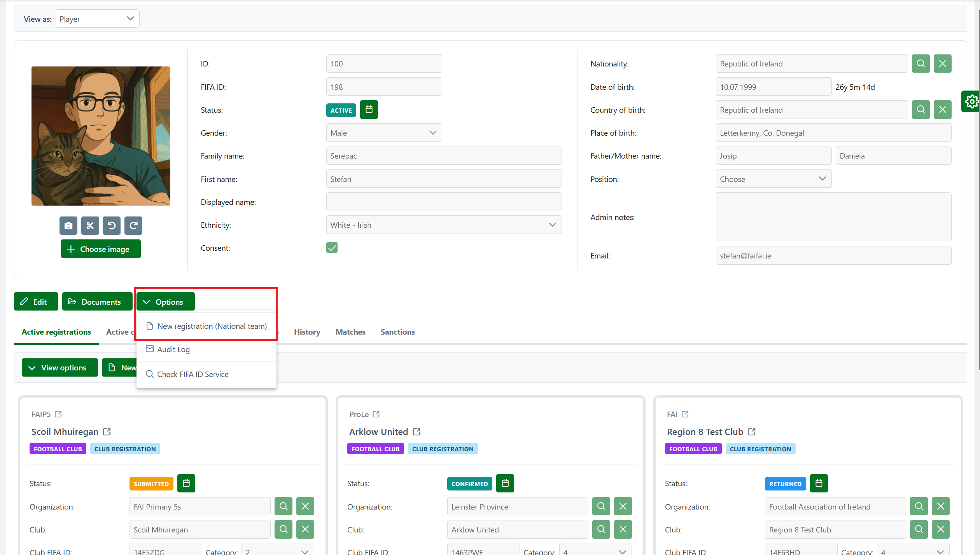The height and width of the screenshot is (555, 980).
Task: Switch to the Sanctions tab
Action: [x=397, y=332]
